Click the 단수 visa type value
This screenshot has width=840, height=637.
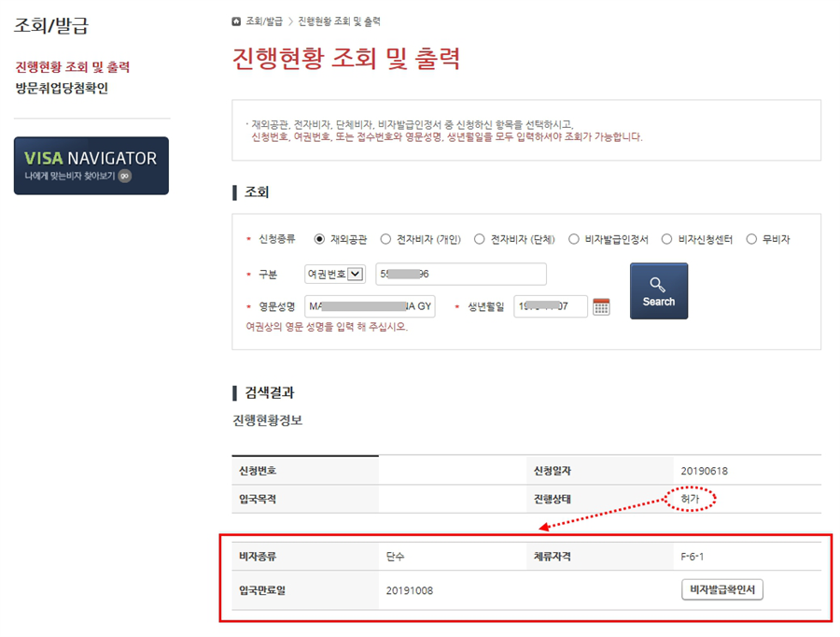[x=396, y=557]
